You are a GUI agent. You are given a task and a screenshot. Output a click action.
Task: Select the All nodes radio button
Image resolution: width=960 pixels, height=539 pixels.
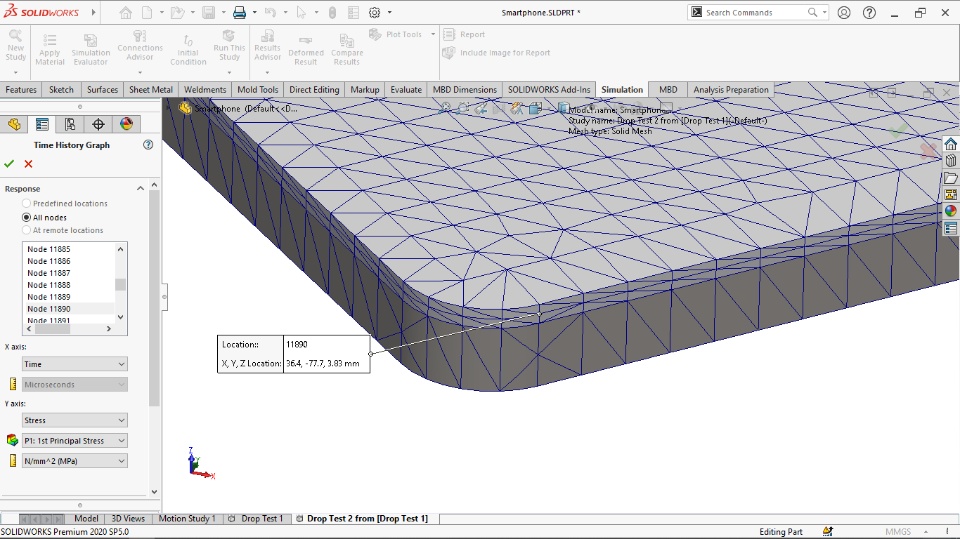(x=27, y=217)
